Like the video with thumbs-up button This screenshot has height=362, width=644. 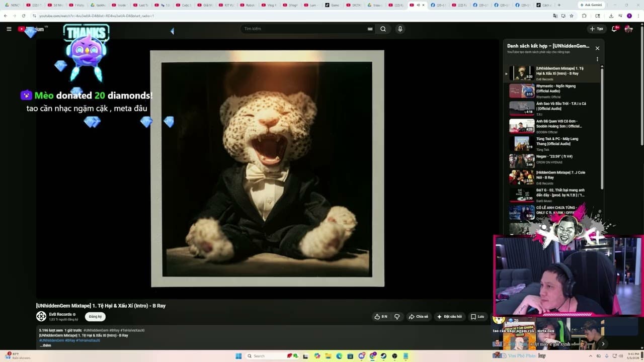381,317
